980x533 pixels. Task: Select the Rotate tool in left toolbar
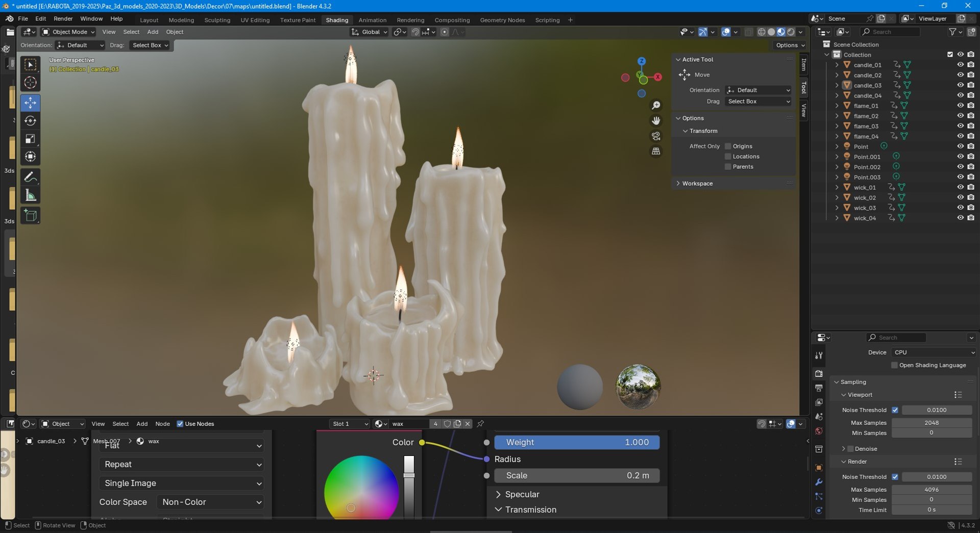click(30, 121)
